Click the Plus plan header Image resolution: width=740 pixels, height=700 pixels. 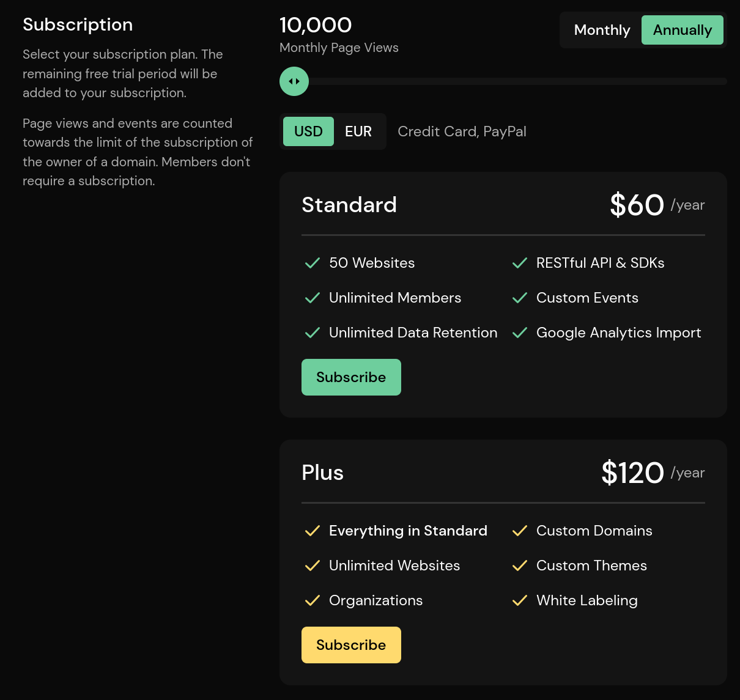(322, 472)
